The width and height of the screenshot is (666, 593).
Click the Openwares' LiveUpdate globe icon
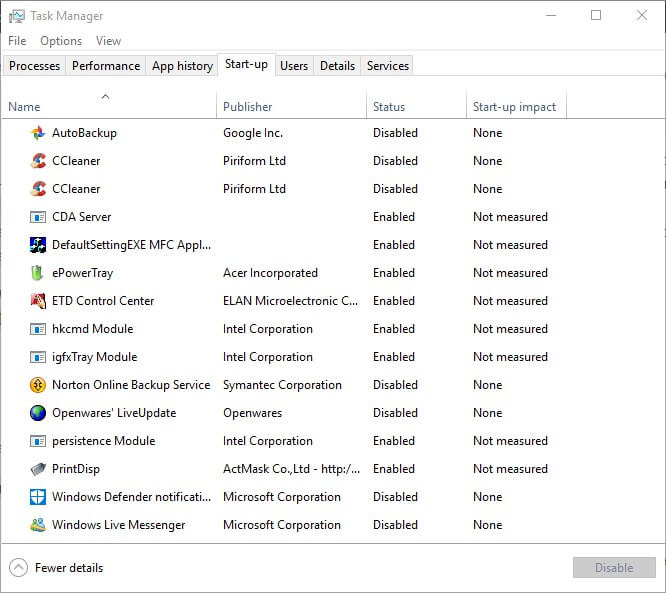[38, 413]
